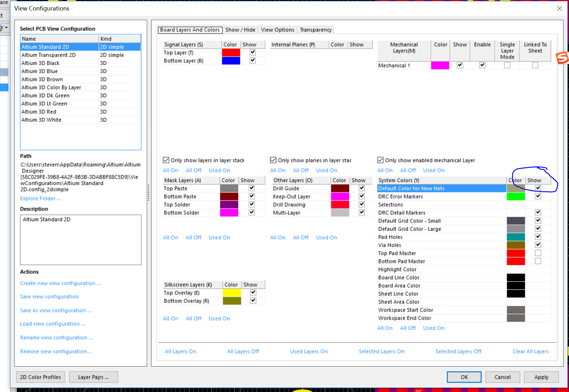Pick the green DRC Error Markers swatch

click(x=516, y=197)
